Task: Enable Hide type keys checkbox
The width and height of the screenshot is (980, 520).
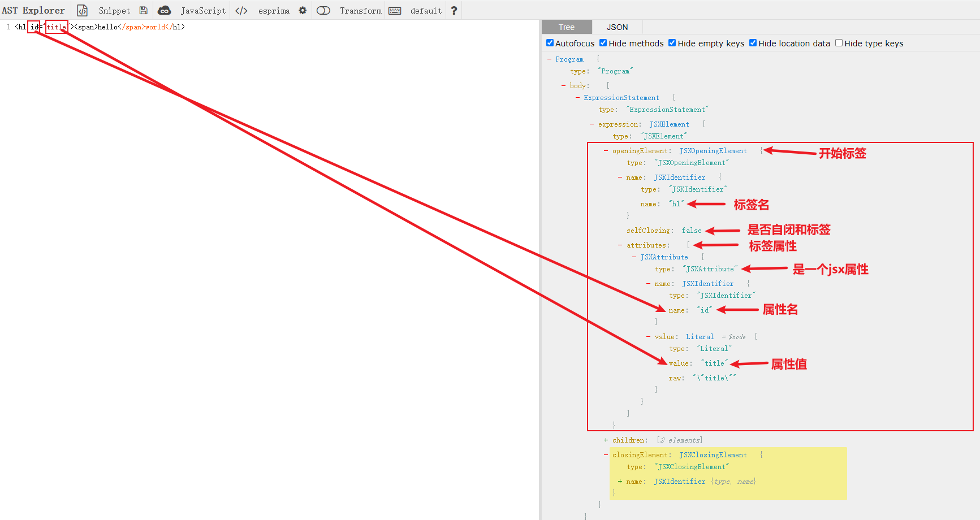Action: 839,43
